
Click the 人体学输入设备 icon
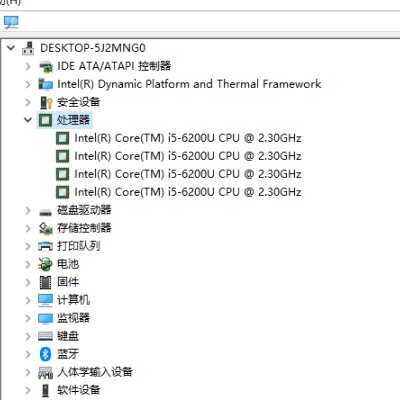(x=45, y=373)
